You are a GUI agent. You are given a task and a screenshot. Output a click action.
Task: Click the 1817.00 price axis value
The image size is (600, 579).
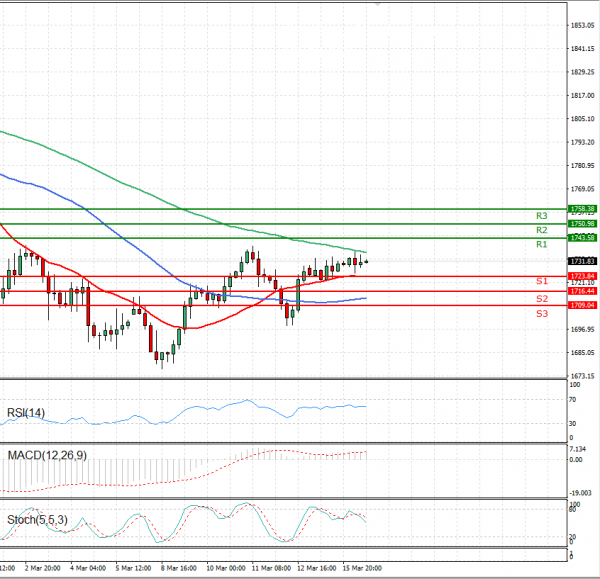582,95
